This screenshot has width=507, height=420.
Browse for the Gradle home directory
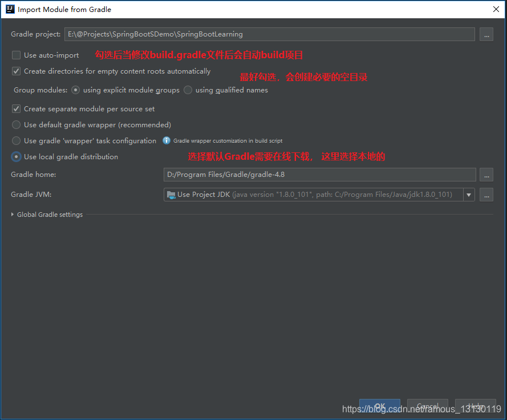[486, 175]
